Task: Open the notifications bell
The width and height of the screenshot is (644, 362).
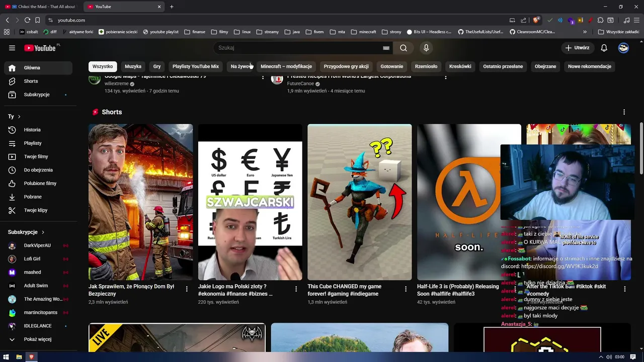Action: (x=604, y=48)
